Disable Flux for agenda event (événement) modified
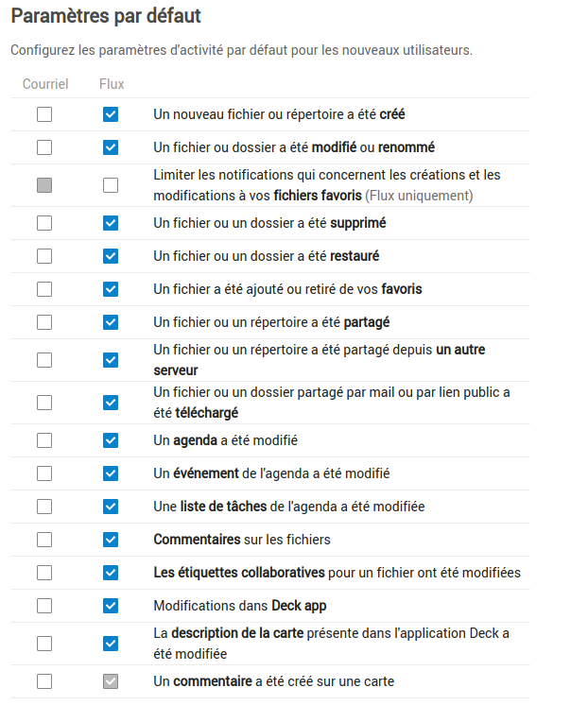588x705 pixels. click(x=111, y=473)
